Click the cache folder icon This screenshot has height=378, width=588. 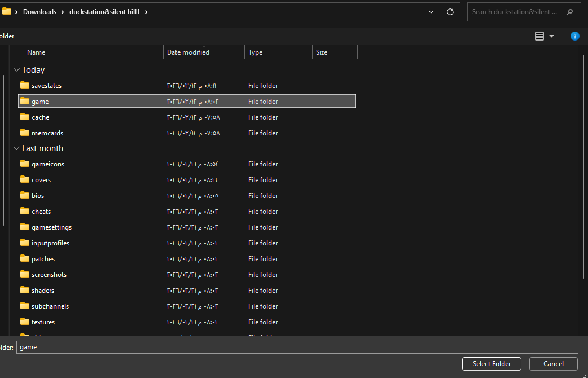(x=25, y=117)
